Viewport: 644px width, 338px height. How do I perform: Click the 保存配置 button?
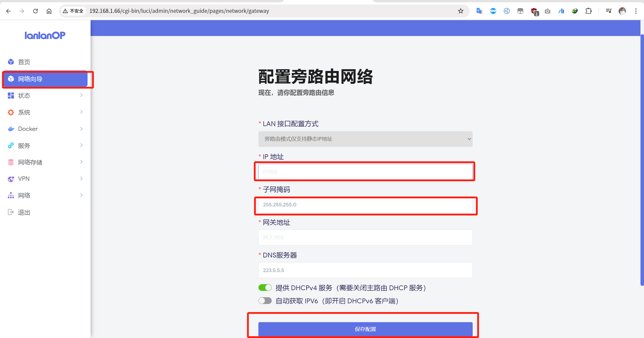click(365, 329)
